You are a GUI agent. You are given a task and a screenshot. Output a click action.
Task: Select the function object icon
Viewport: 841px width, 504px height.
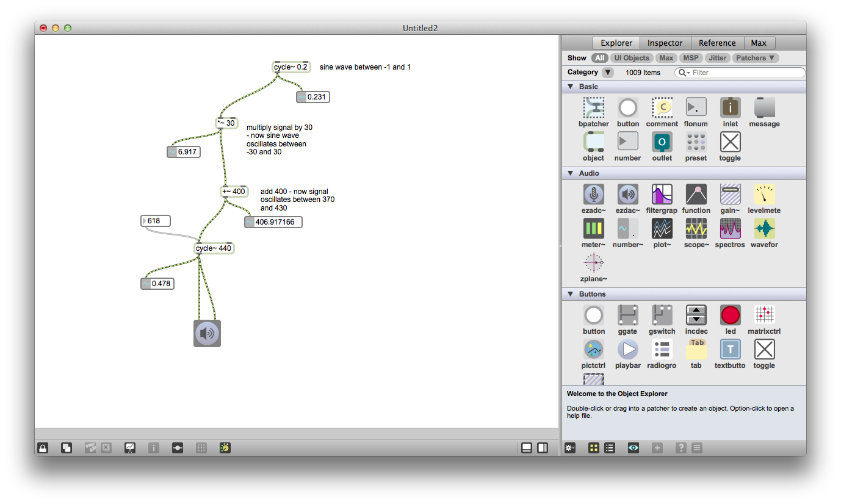pyautogui.click(x=696, y=194)
